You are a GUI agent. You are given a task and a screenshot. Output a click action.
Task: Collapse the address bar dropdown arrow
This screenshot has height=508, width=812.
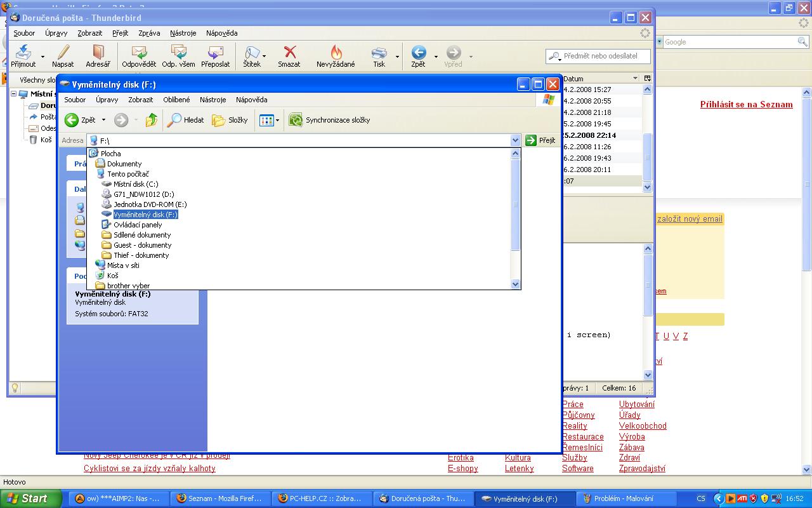(515, 140)
